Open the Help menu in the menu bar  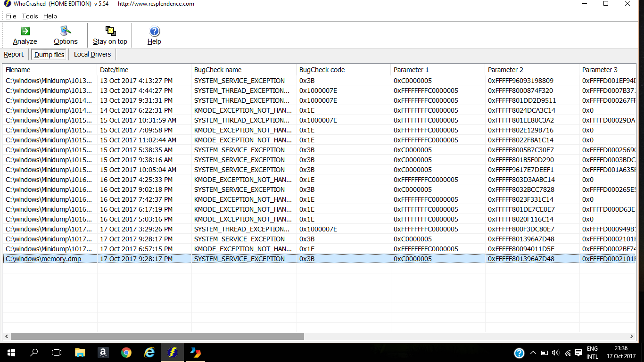(50, 16)
